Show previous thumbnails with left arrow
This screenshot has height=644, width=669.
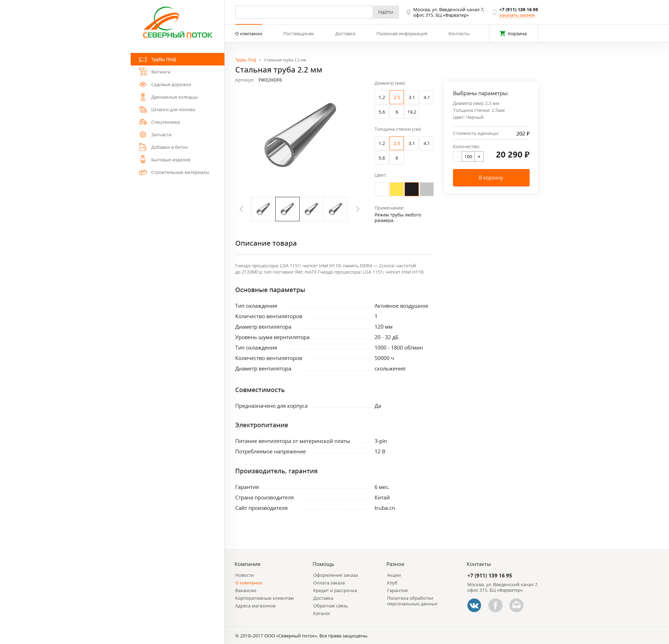pos(241,209)
